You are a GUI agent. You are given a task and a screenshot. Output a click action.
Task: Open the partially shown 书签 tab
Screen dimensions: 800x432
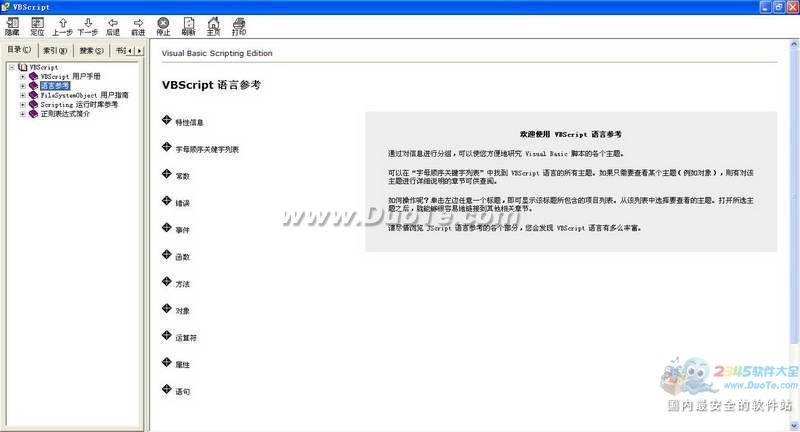[120, 50]
